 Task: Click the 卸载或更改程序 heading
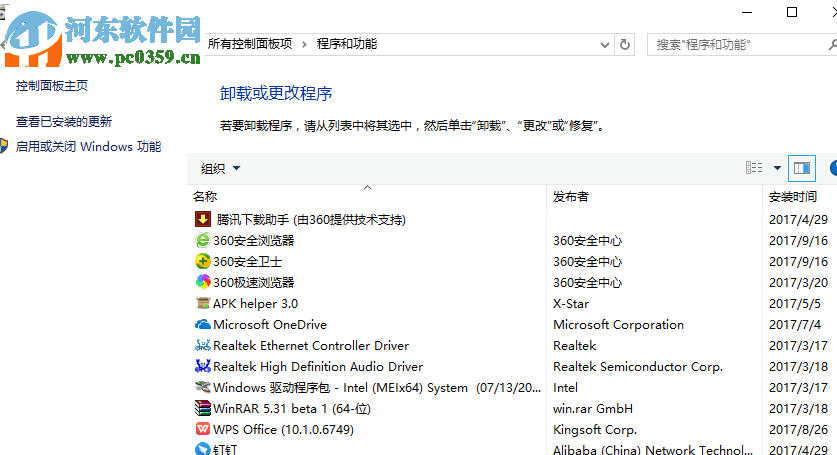pos(276,93)
